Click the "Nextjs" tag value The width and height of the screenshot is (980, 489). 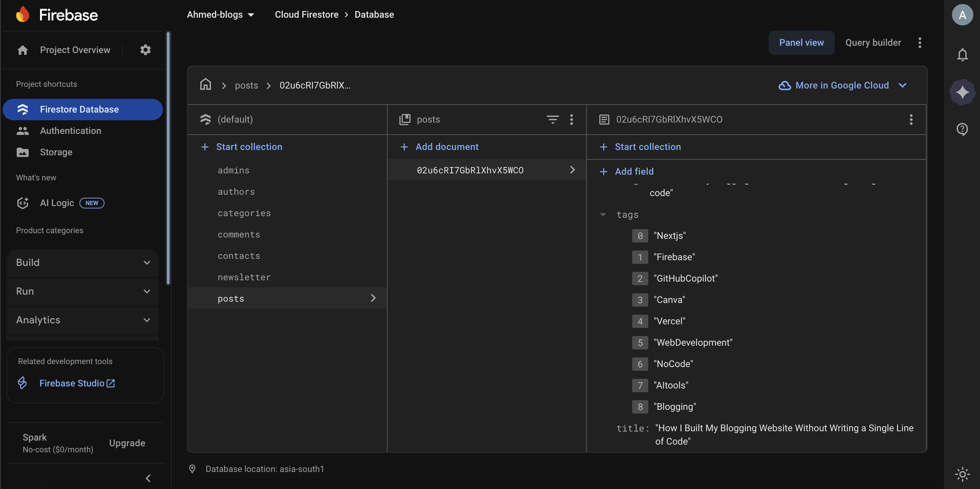pos(670,236)
